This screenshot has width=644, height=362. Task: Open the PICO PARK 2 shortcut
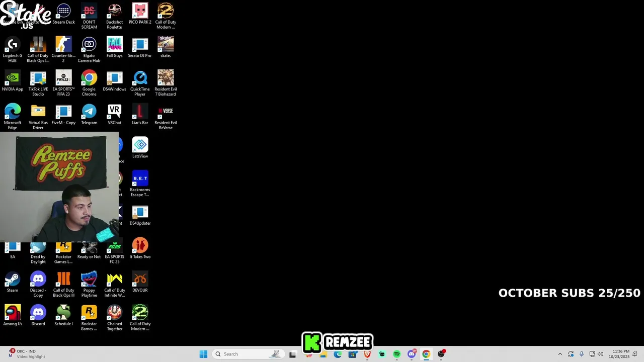[140, 14]
